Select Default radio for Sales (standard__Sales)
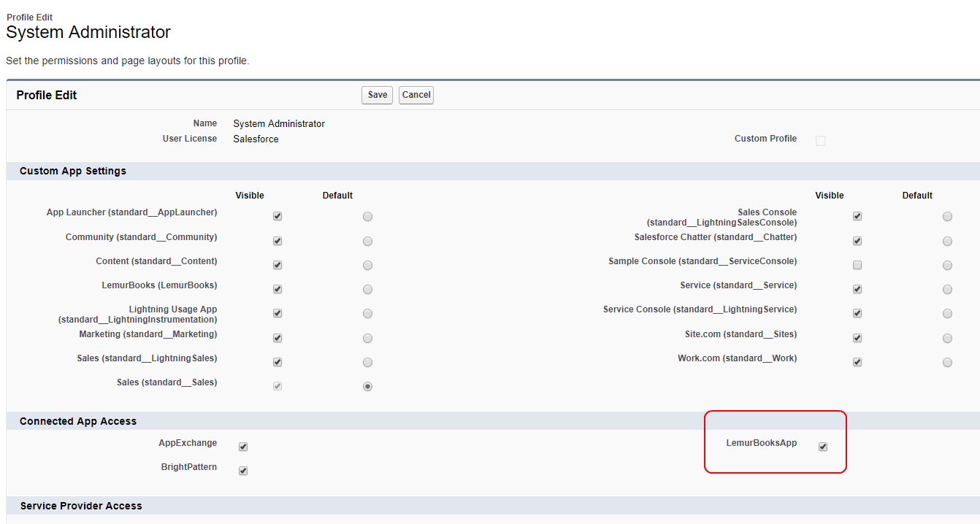The height and width of the screenshot is (524, 980). point(367,386)
